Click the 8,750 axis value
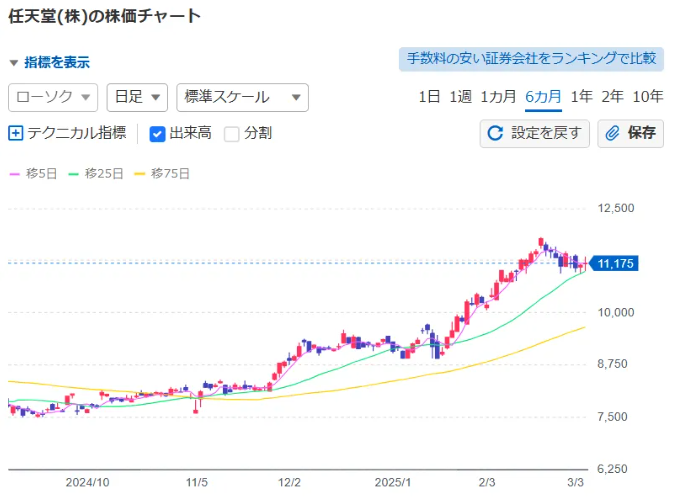The height and width of the screenshot is (500, 673). click(x=612, y=364)
